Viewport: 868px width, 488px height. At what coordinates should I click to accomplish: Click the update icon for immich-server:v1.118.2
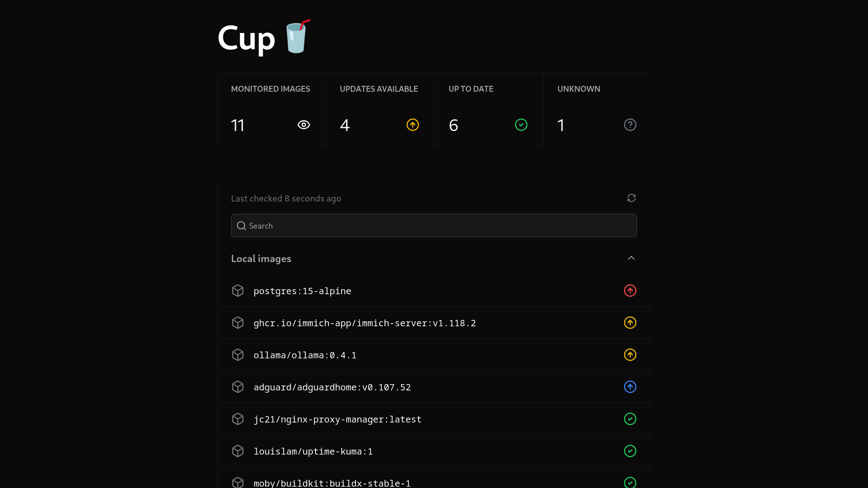(x=630, y=322)
